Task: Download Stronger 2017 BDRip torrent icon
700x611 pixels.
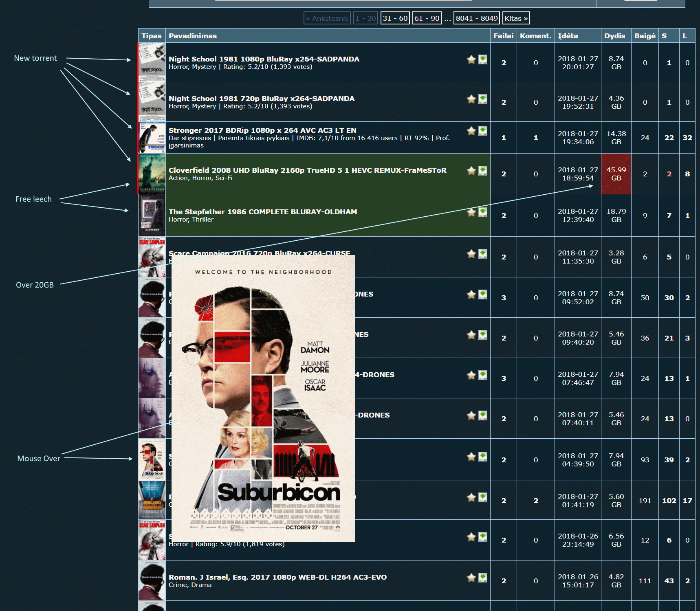Action: pyautogui.click(x=483, y=131)
